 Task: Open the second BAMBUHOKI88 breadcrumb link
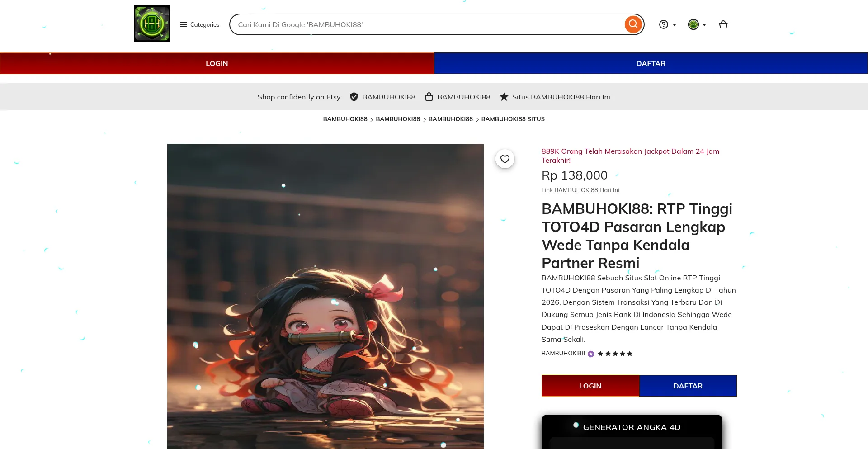pos(398,119)
